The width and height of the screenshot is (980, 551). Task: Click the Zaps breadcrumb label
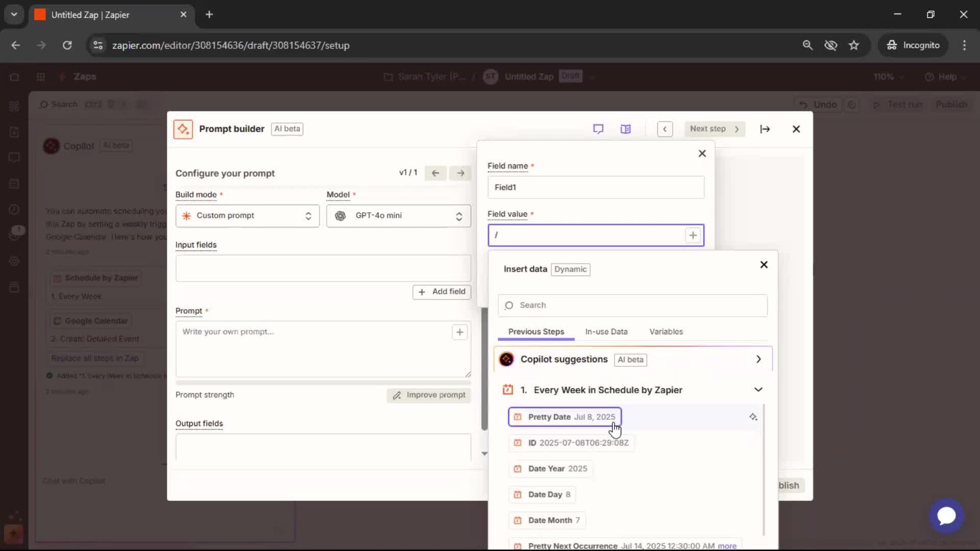[x=85, y=77]
